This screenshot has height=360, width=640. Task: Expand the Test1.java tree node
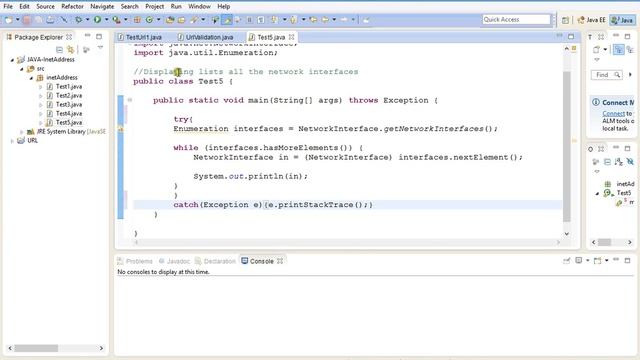40,87
